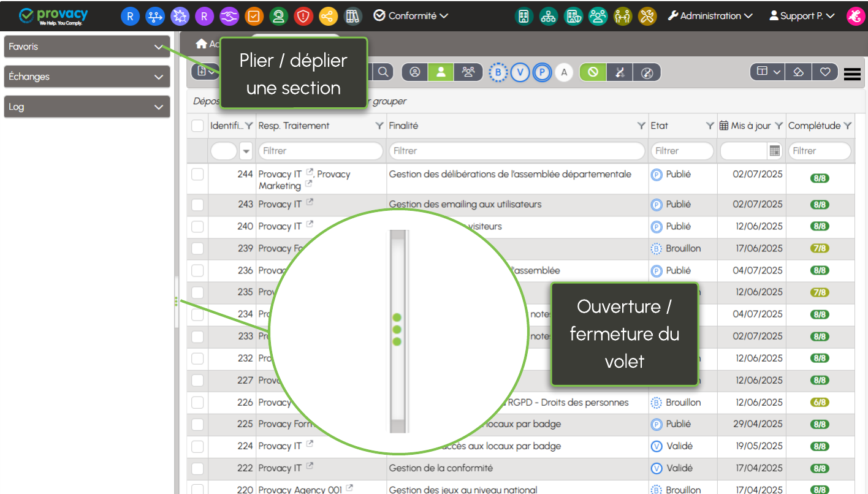
Task: Click 'Gestion des emailing aux utilisateurs'
Action: (465, 204)
